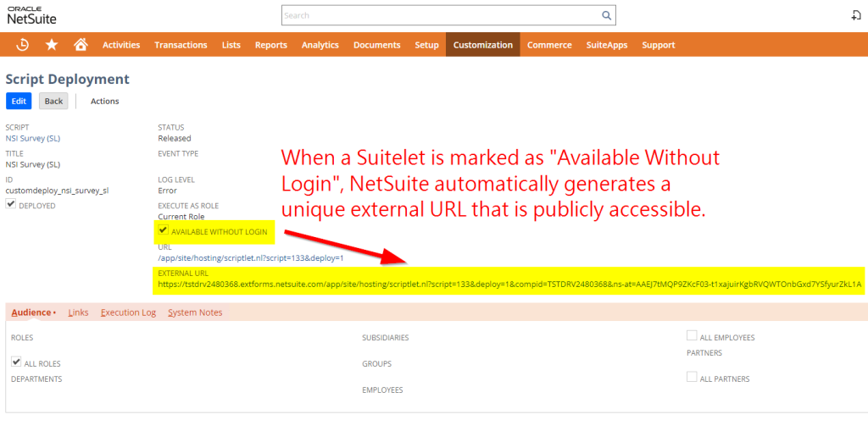Open the Documents menu
Screen dimensions: 868x431
point(377,45)
